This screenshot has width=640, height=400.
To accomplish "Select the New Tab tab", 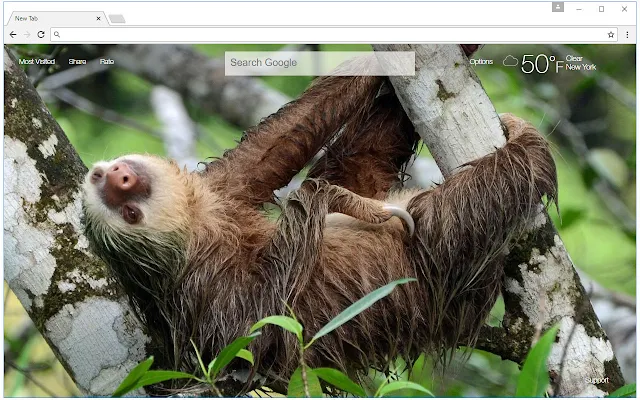I will pos(56,18).
